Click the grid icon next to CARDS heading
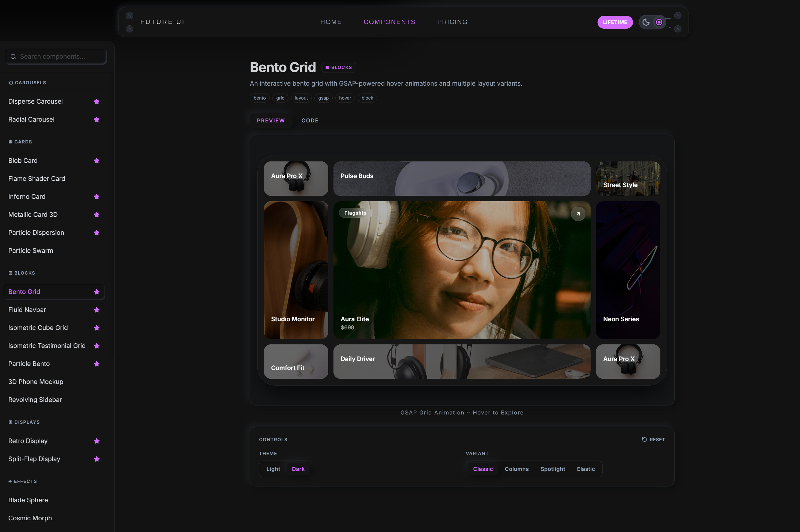This screenshot has height=532, width=800. (x=11, y=142)
